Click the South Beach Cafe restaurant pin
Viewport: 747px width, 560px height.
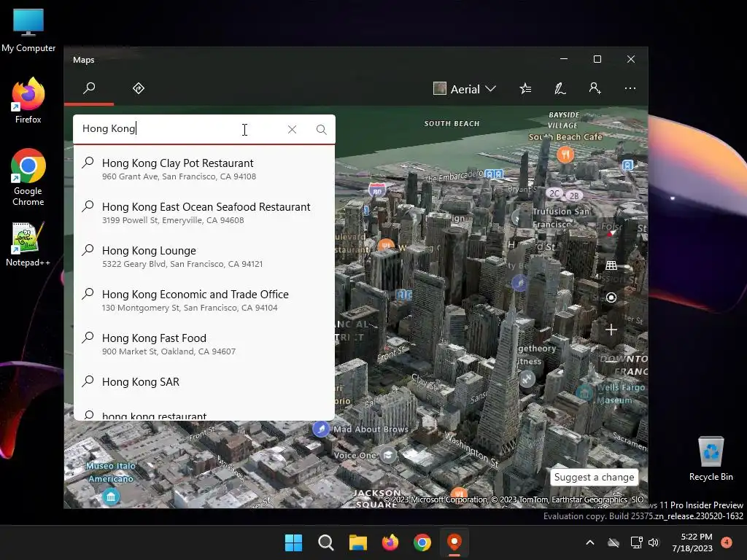[x=565, y=155]
